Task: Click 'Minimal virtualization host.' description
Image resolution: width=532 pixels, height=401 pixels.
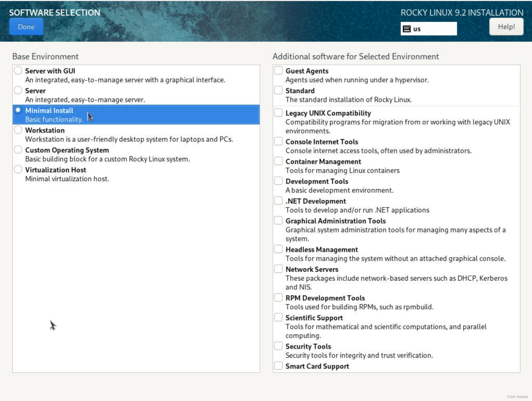Action: pos(67,179)
